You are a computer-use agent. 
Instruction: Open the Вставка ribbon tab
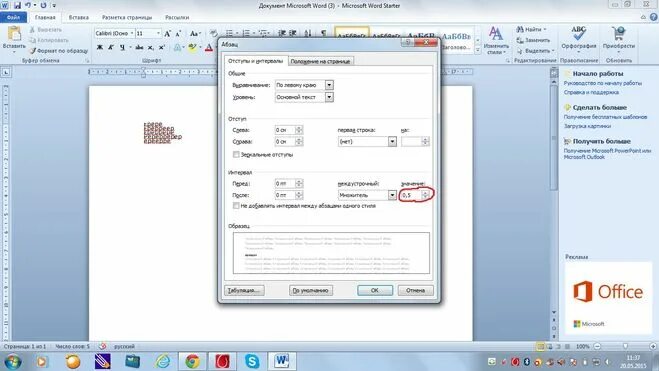coord(79,17)
